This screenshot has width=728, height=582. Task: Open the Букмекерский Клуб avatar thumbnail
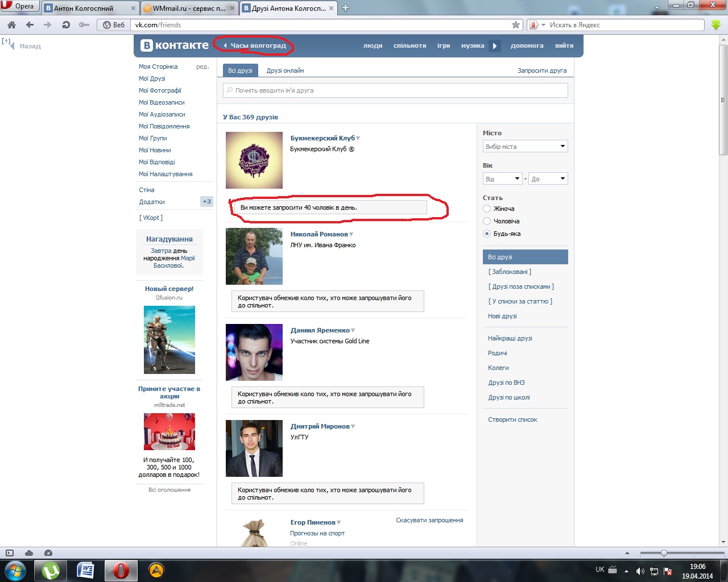pos(254,160)
